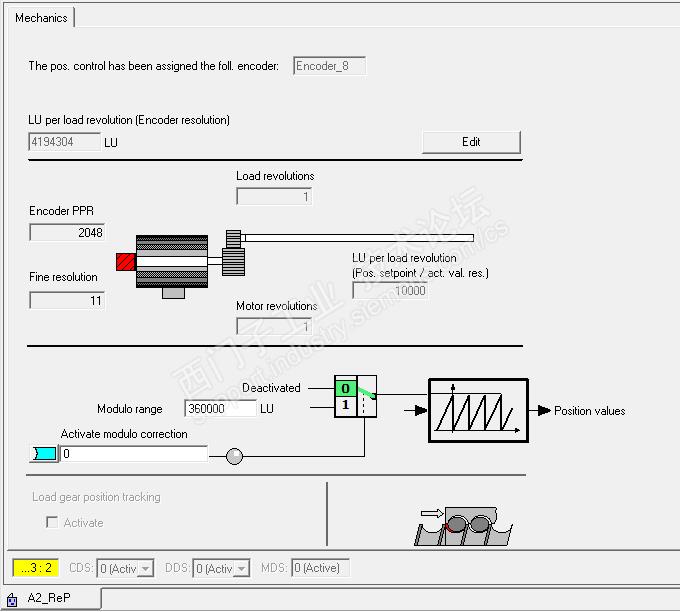
Task: Click the backlash gear position graphic
Action: pos(463,526)
